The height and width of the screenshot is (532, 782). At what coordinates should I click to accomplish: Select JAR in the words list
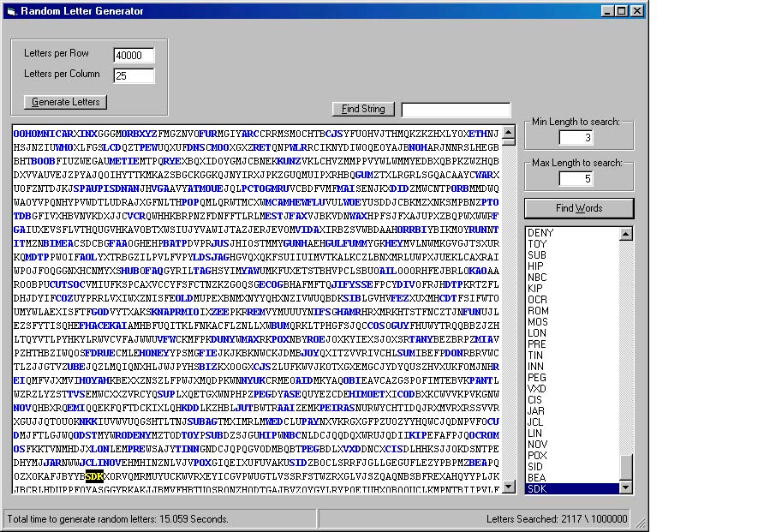[x=537, y=411]
